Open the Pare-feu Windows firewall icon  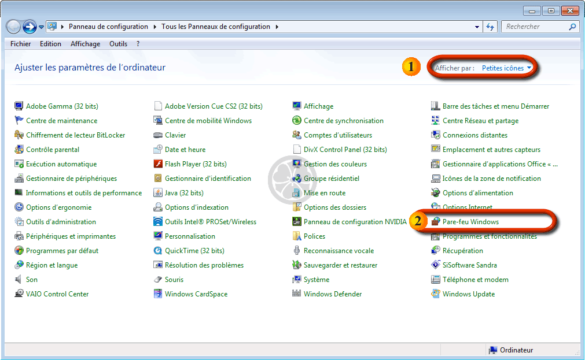[x=435, y=222]
